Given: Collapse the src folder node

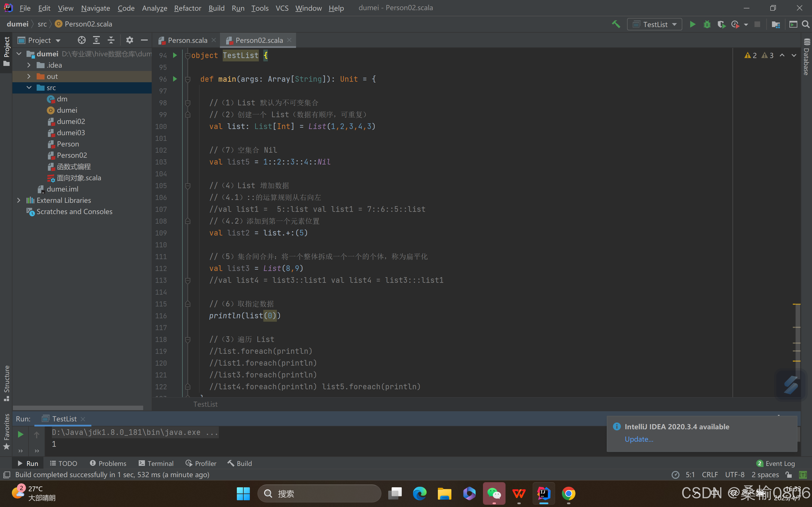Looking at the screenshot, I should pos(29,88).
